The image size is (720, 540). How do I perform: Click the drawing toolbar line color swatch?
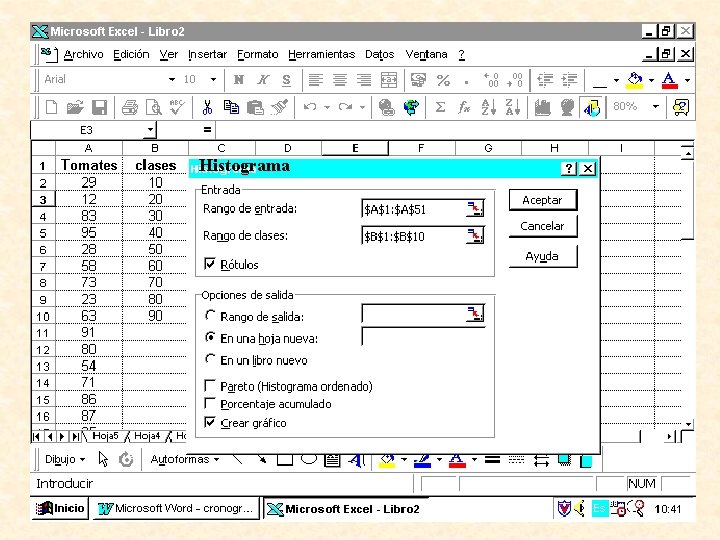(x=422, y=460)
